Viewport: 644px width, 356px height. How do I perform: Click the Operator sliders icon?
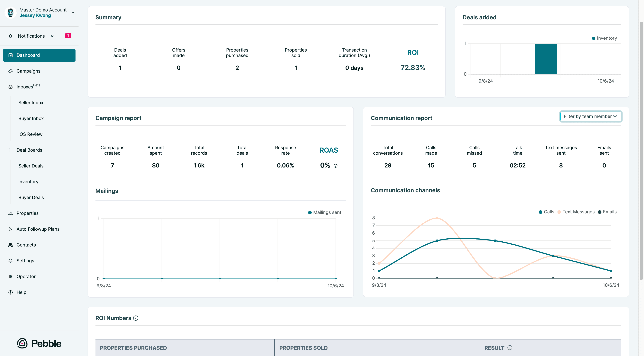(x=11, y=277)
